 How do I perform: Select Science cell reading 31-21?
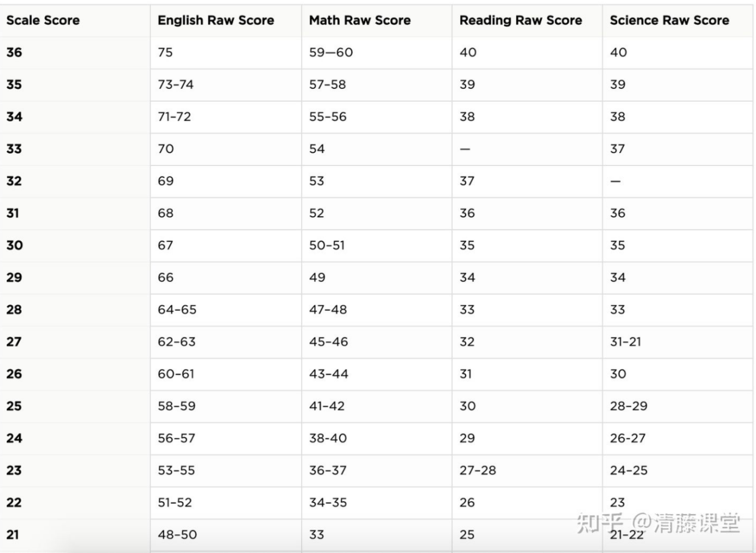tap(625, 342)
